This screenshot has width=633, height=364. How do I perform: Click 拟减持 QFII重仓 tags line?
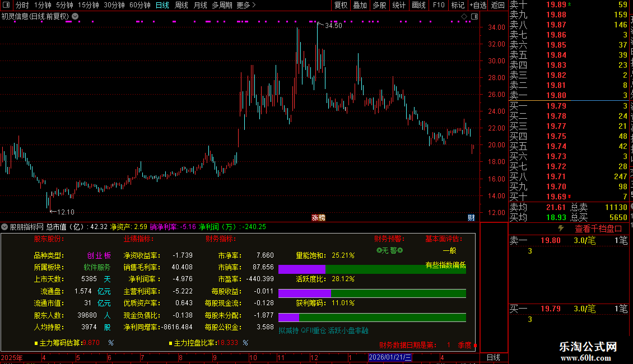tap(323, 330)
